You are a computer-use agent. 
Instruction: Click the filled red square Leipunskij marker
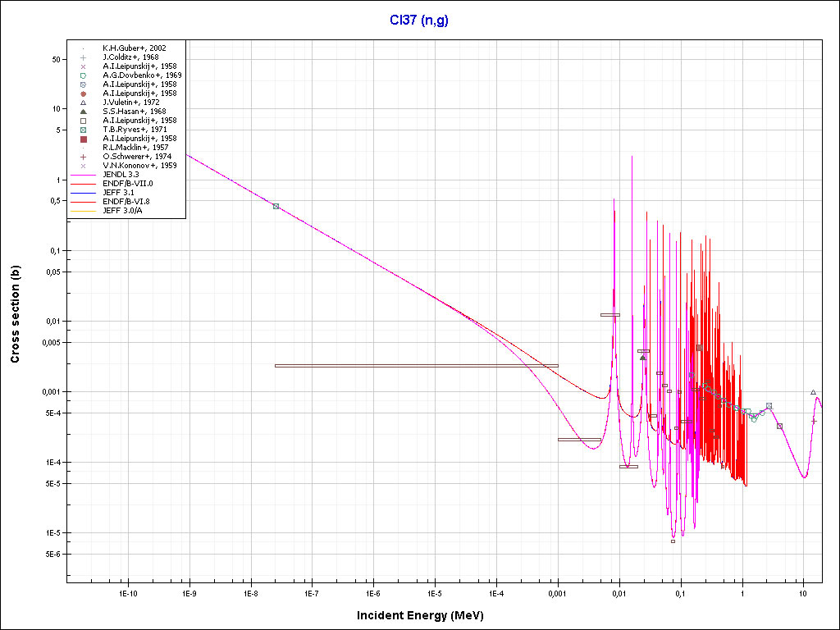(83, 139)
